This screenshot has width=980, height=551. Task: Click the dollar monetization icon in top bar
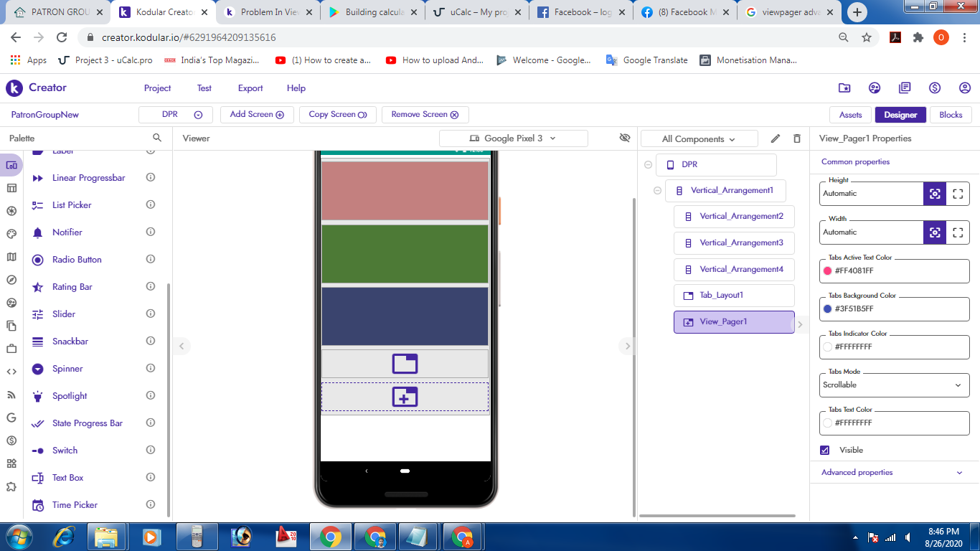tap(935, 88)
